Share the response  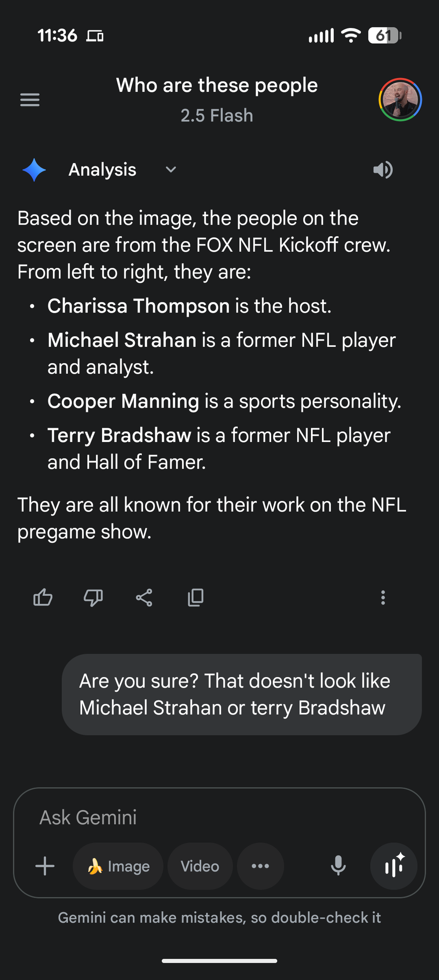point(144,598)
